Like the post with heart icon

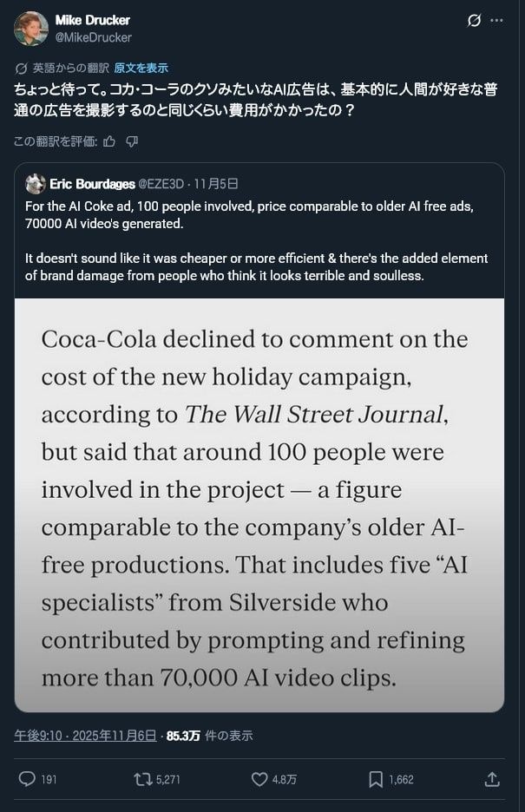(x=259, y=779)
